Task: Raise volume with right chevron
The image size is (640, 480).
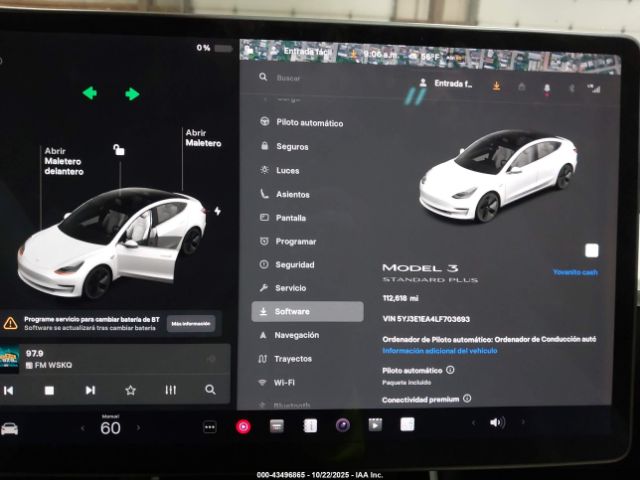Action: [523, 422]
